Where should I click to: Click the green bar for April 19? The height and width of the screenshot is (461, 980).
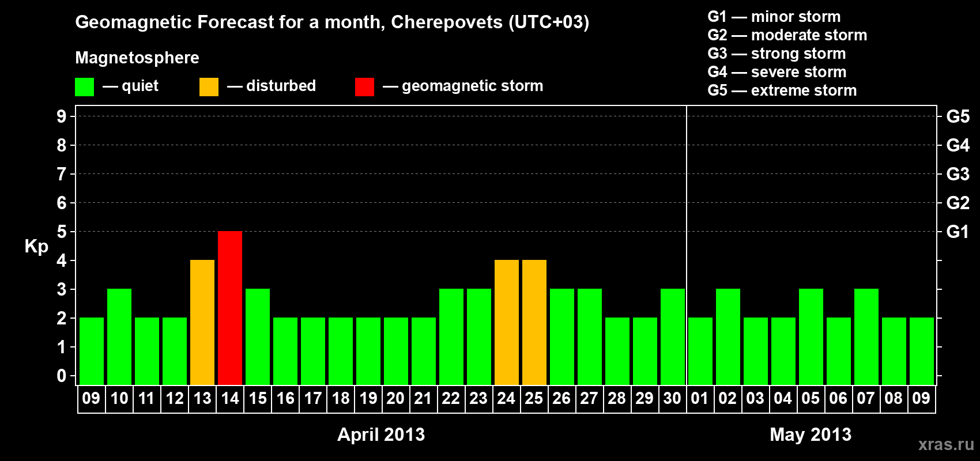[x=368, y=351]
